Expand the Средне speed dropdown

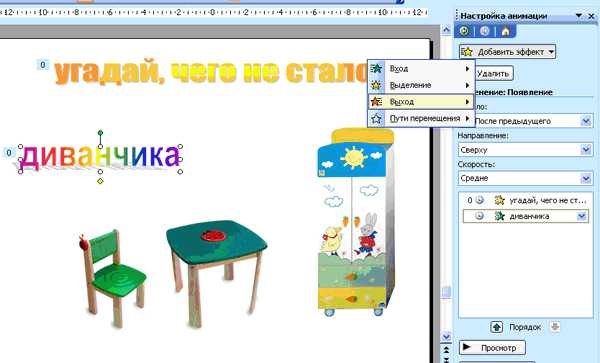pyautogui.click(x=586, y=178)
